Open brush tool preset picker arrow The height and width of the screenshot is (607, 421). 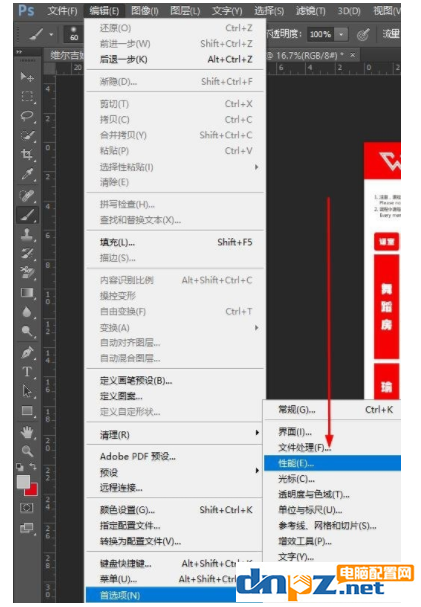(x=51, y=35)
